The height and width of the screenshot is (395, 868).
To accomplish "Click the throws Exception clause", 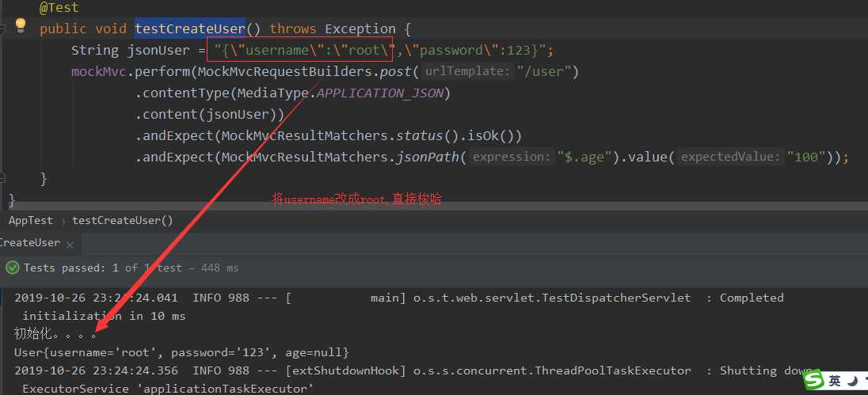I will pyautogui.click(x=333, y=28).
